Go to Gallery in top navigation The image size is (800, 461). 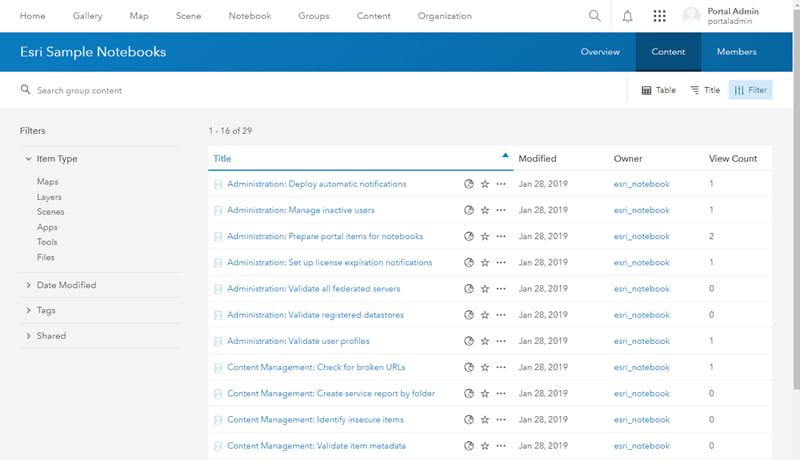click(87, 16)
